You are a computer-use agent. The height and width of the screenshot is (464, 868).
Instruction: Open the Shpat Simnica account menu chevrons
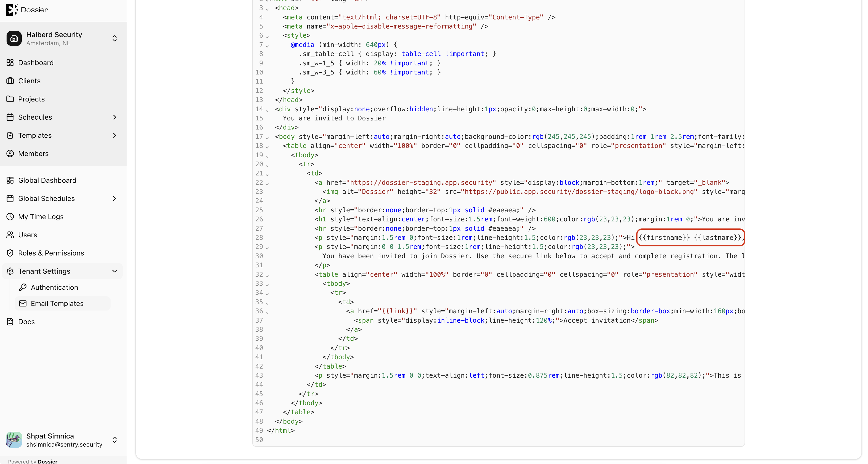(x=115, y=440)
